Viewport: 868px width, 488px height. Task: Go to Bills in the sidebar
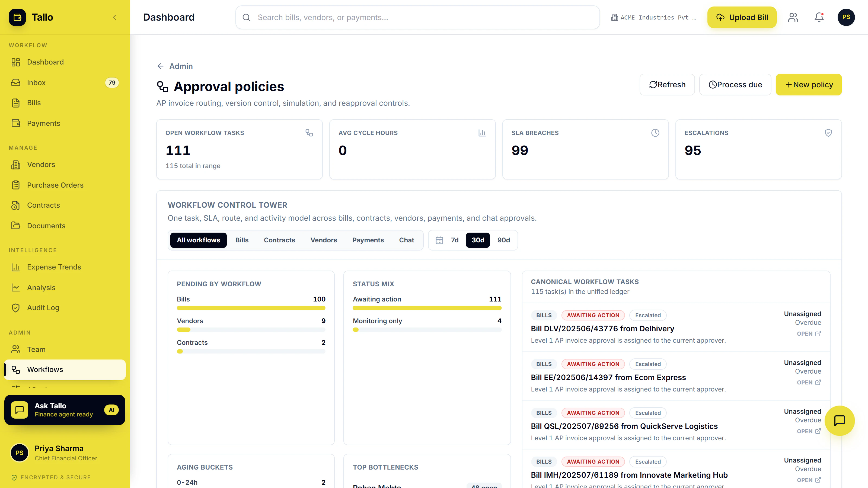65,103
